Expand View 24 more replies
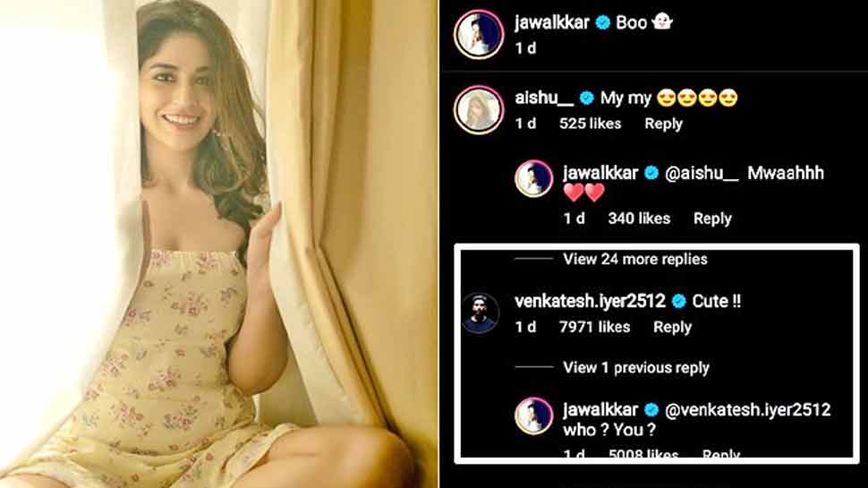Image resolution: width=868 pixels, height=488 pixels. [635, 260]
